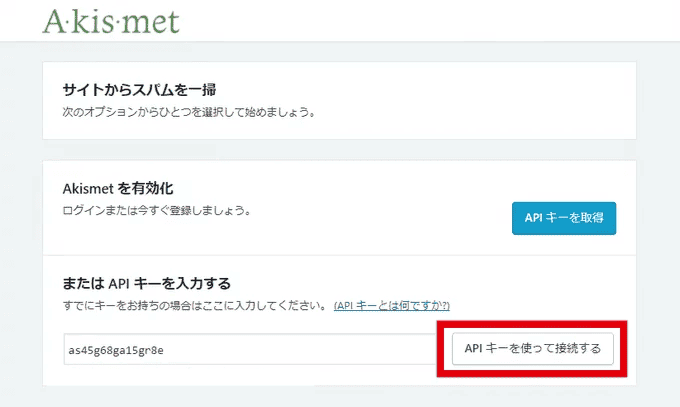Click blank area right of サイトからスパムを一掃 heading
The width and height of the screenshot is (680, 407).
[x=450, y=89]
